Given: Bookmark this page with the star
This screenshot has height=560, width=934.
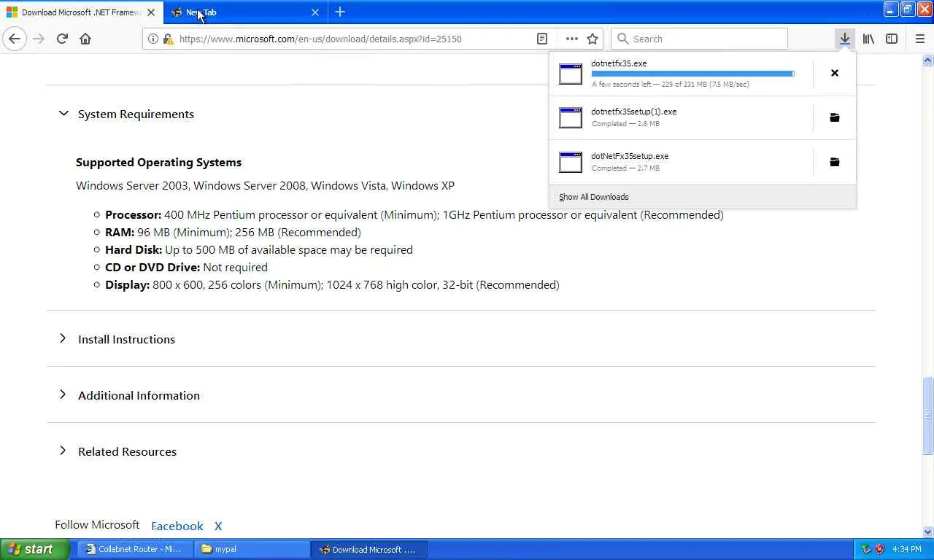Looking at the screenshot, I should click(x=593, y=39).
